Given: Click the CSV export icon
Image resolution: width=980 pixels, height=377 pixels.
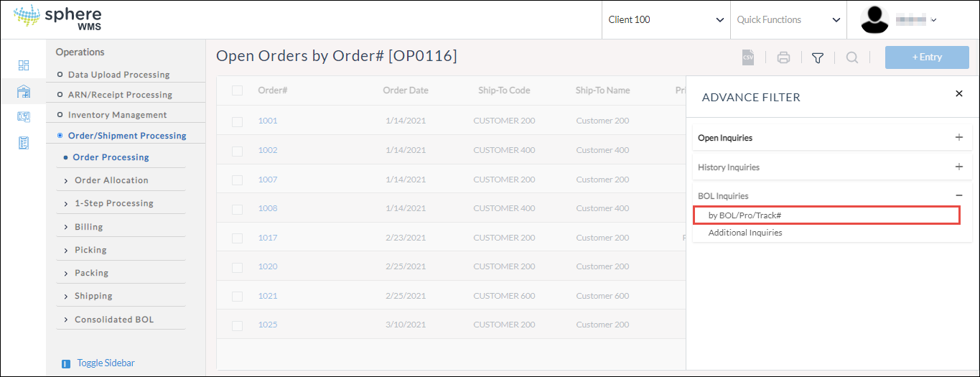Looking at the screenshot, I should [748, 57].
